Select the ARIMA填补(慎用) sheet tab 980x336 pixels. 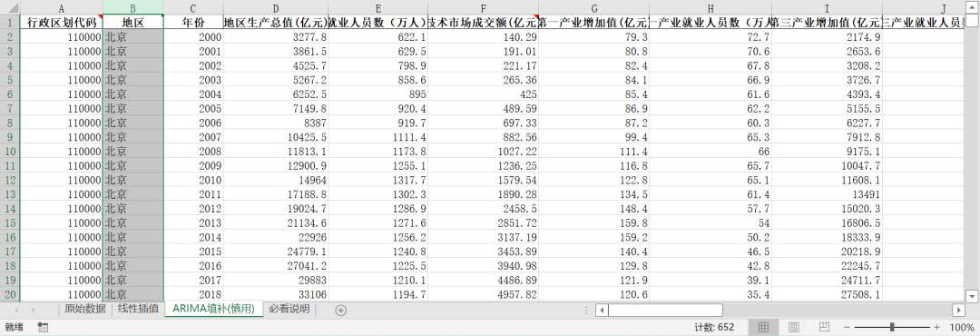(214, 309)
